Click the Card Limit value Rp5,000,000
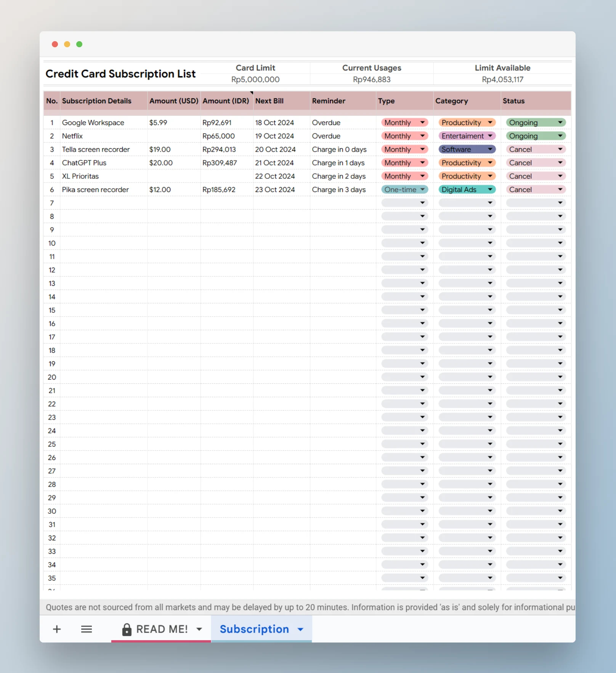 255,79
